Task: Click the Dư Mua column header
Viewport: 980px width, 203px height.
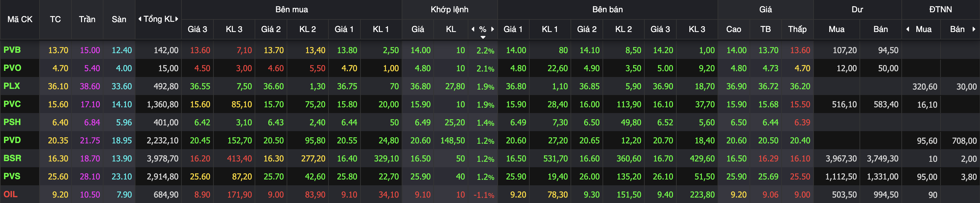Action: (x=837, y=29)
